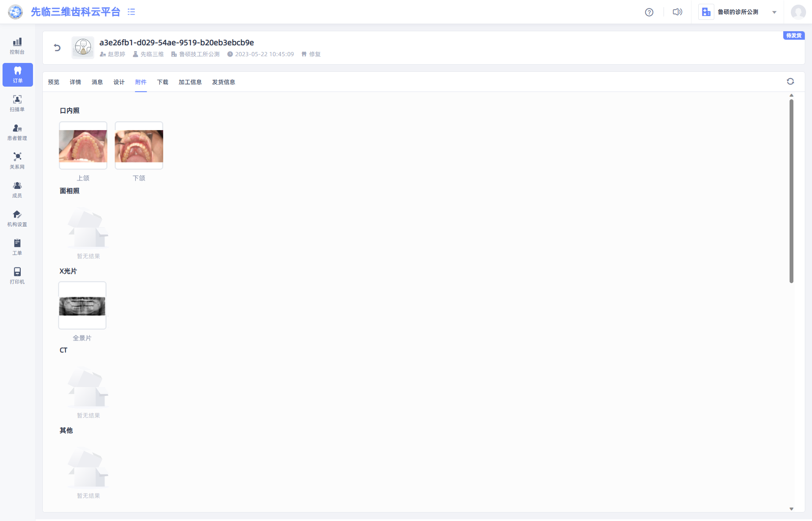
Task: Click the order ID a3e26fb1-d029 text
Action: pos(176,43)
